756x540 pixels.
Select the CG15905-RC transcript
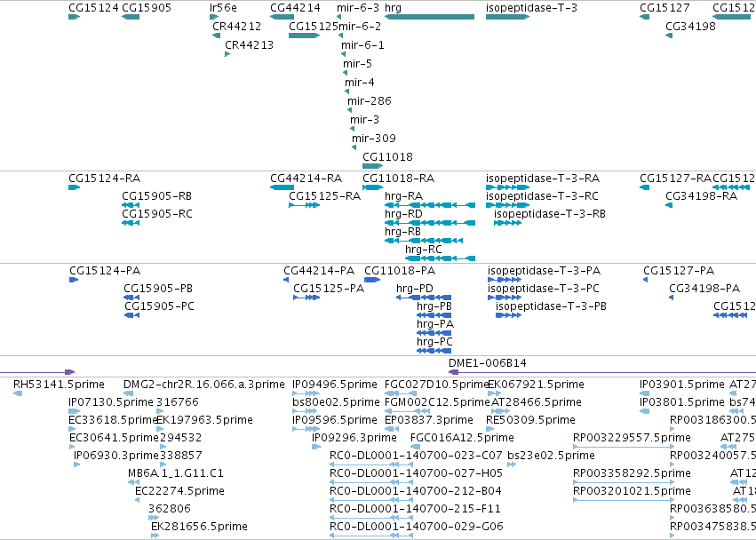(131, 223)
